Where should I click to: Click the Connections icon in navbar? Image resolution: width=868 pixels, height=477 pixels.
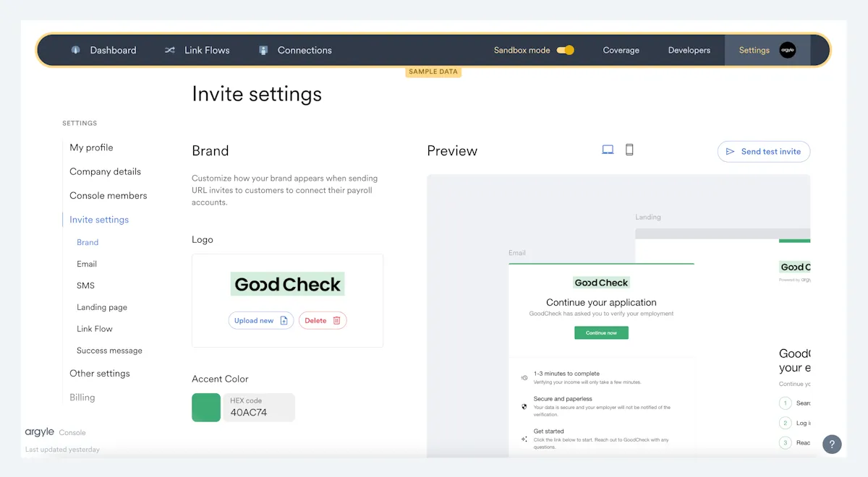click(263, 51)
